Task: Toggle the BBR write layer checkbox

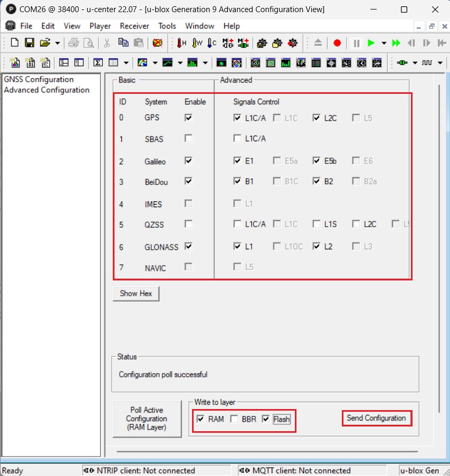Action: point(233,419)
